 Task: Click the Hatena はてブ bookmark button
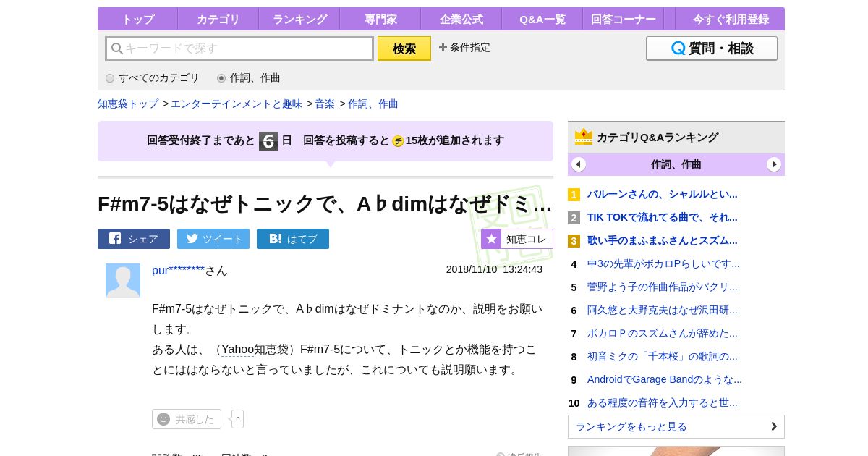tap(293, 239)
